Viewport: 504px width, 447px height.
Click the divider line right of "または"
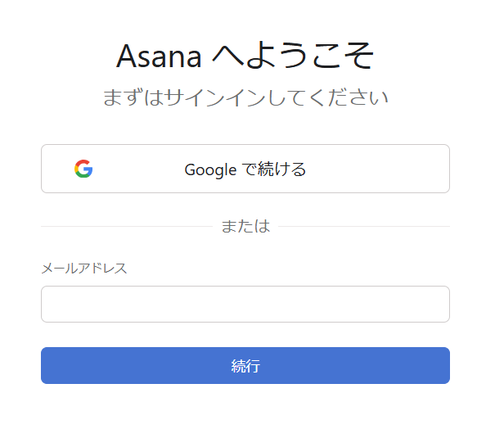pos(364,226)
